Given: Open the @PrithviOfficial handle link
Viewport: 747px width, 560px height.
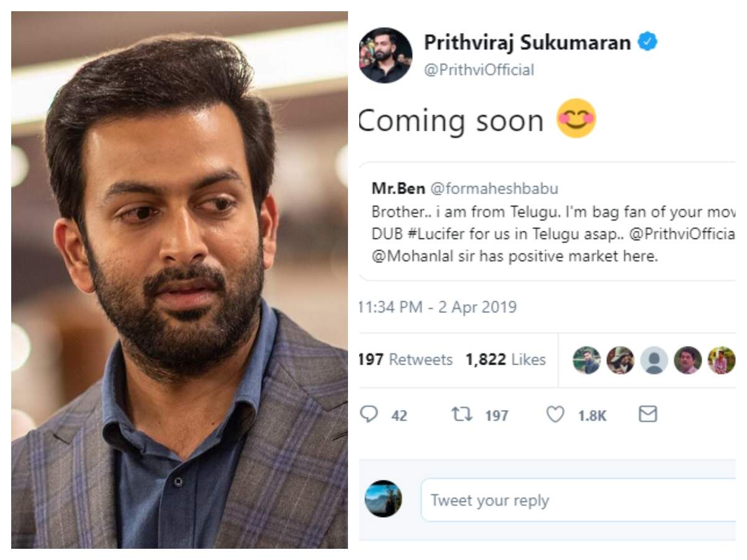Looking at the screenshot, I should pos(479,70).
